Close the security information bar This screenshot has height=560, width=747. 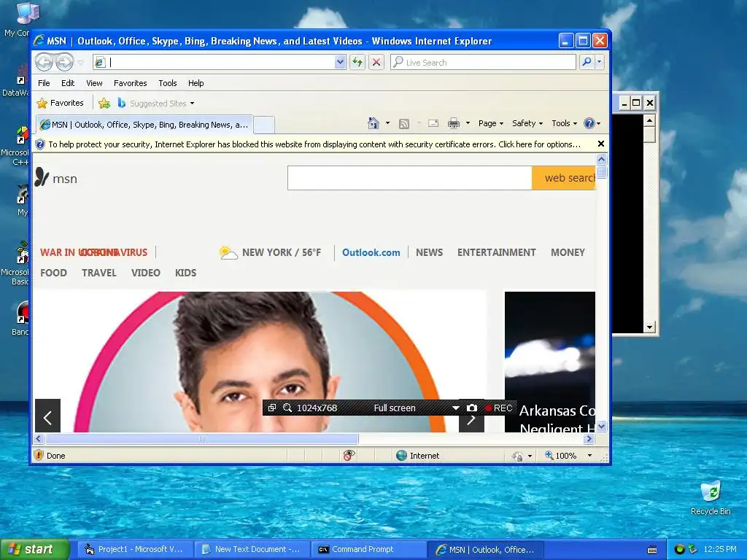click(601, 144)
